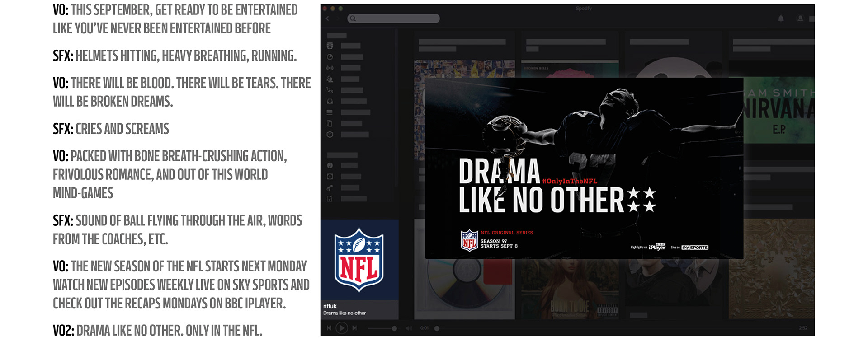
Task: Mute with the speaker icon
Action: pos(409,328)
